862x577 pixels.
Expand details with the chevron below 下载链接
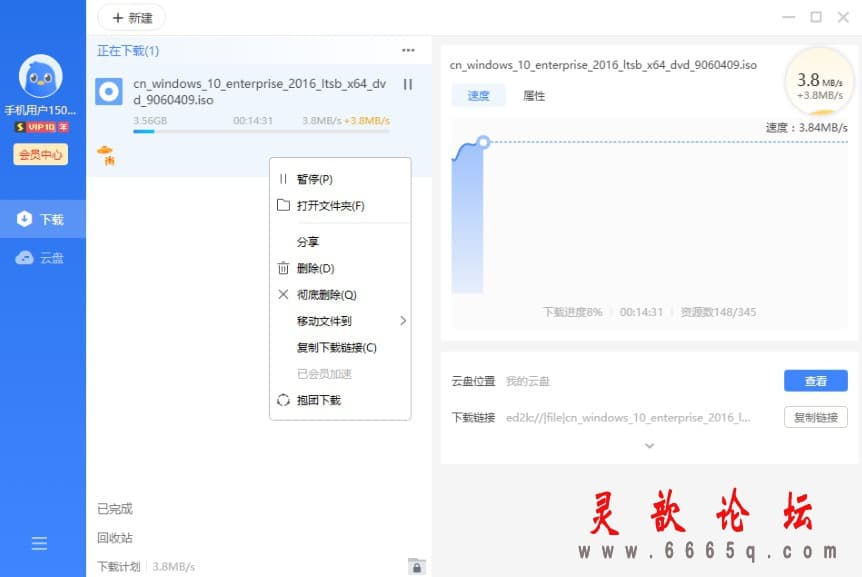(649, 446)
